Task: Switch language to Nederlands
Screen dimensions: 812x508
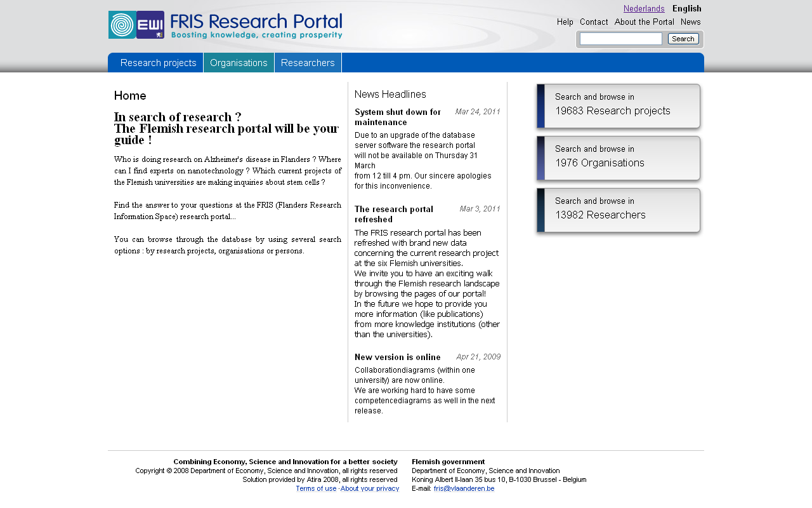Action: [644, 9]
